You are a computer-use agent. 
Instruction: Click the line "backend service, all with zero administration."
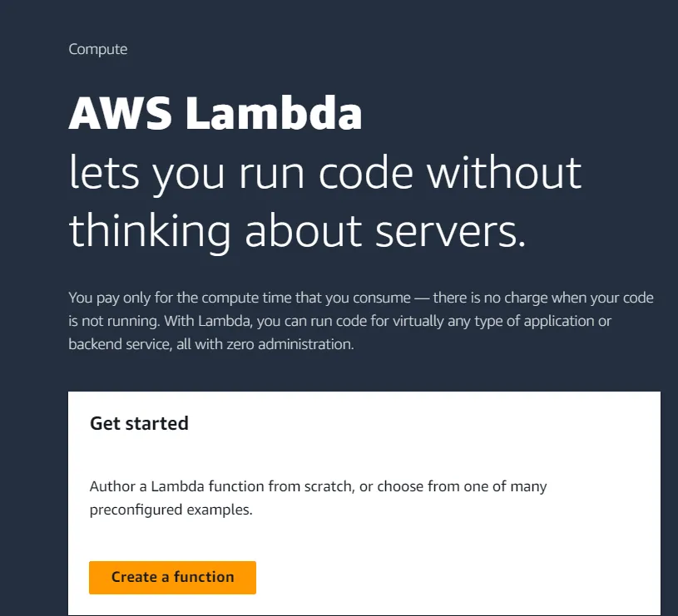[x=211, y=344]
